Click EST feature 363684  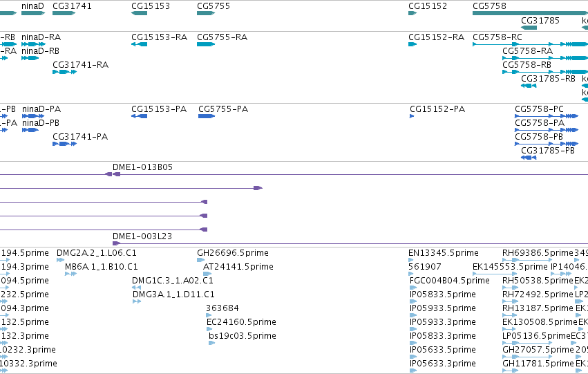(209, 315)
